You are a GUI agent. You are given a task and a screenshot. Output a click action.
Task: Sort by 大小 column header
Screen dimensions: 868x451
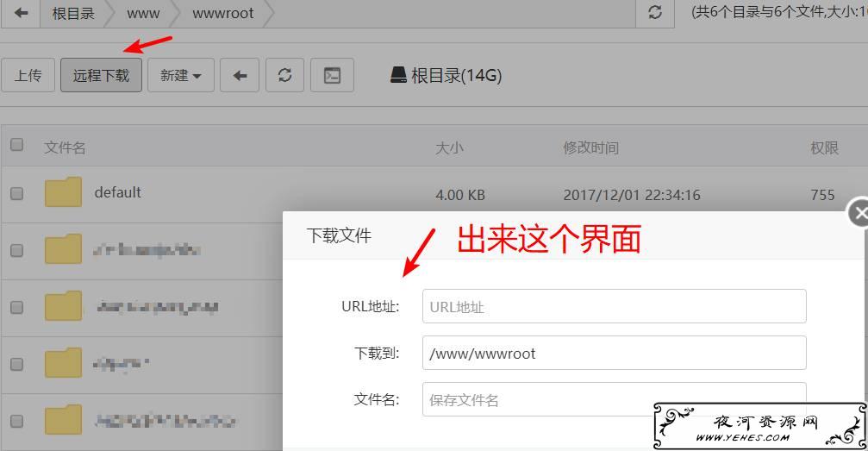click(x=449, y=147)
